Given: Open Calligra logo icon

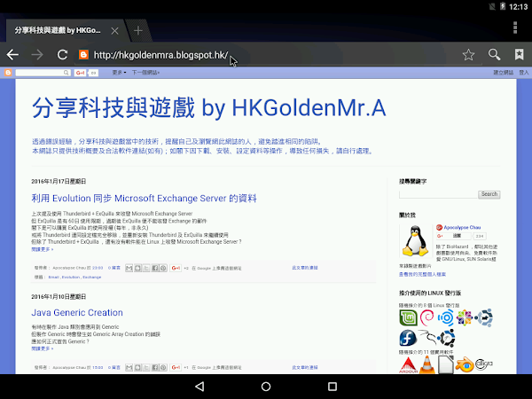Looking at the screenshot, I should pyautogui.click(x=484, y=364).
